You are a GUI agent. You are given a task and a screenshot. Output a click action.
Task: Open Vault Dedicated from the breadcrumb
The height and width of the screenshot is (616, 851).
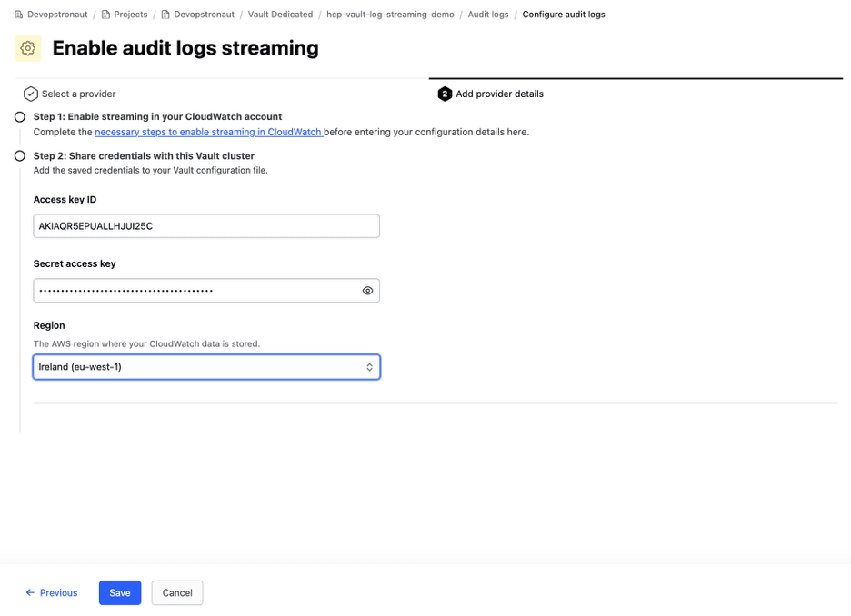click(281, 14)
